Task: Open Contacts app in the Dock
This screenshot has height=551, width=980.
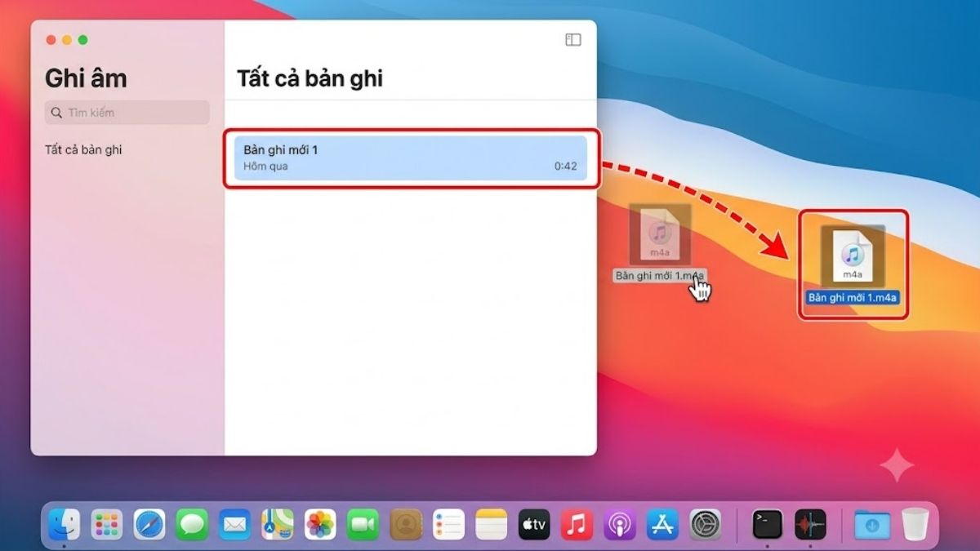Action: [x=406, y=524]
